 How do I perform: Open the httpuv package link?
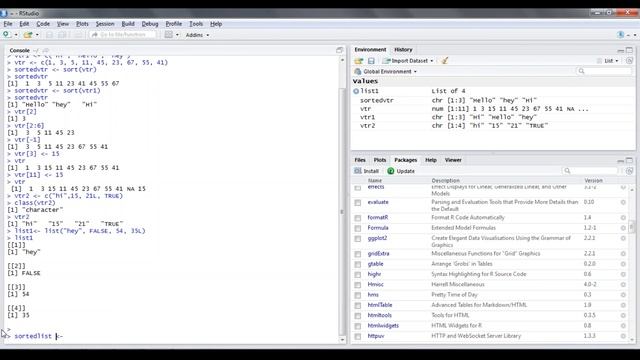[x=376, y=336]
